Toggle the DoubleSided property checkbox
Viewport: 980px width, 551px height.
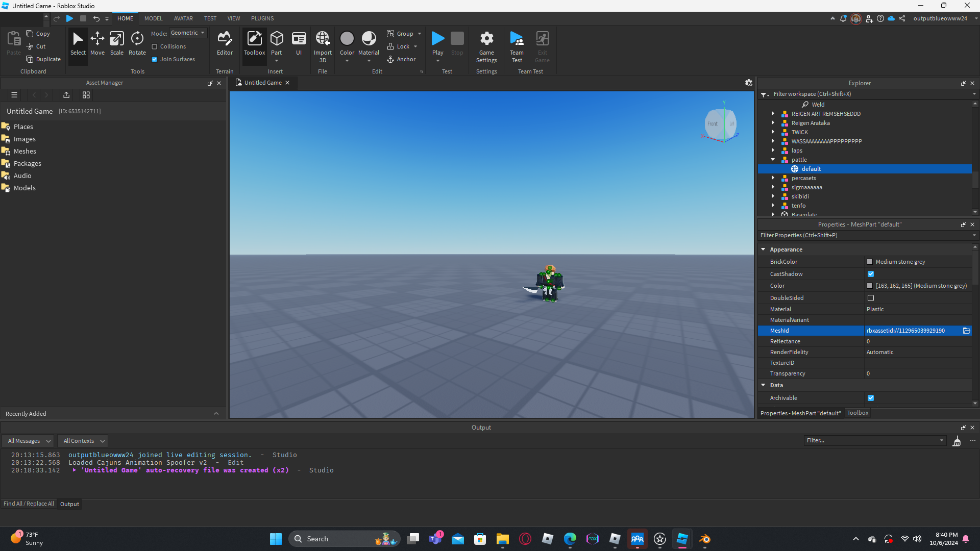click(x=871, y=298)
